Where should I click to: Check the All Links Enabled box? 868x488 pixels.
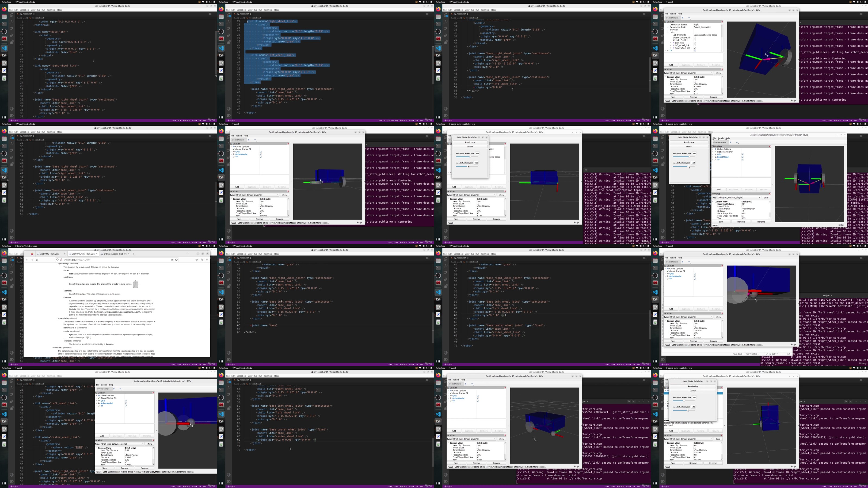[x=695, y=40]
